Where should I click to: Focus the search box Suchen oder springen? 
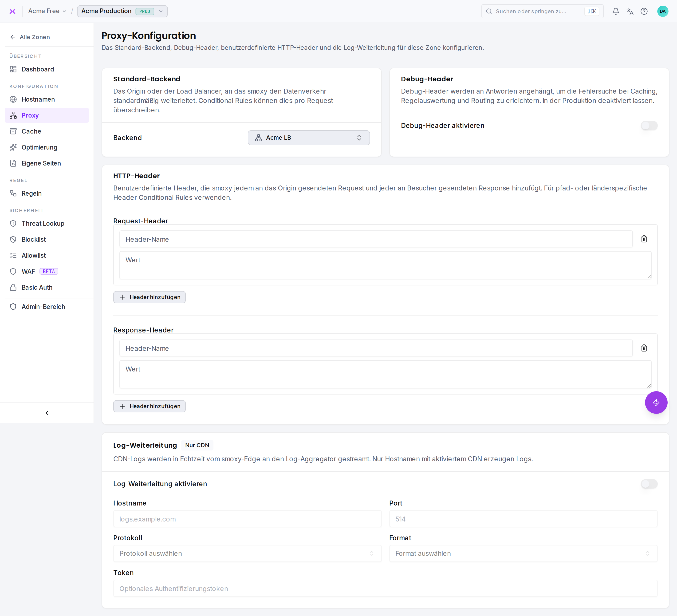pyautogui.click(x=542, y=12)
